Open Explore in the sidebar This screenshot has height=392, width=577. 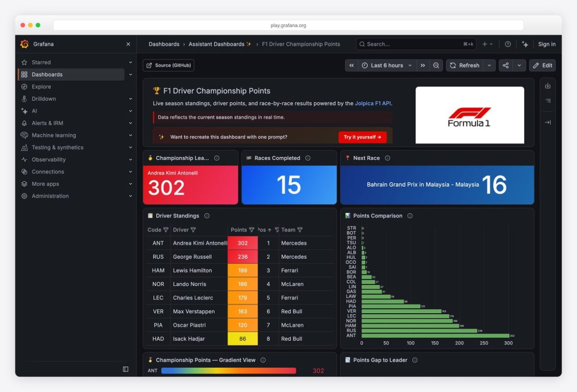(x=41, y=87)
